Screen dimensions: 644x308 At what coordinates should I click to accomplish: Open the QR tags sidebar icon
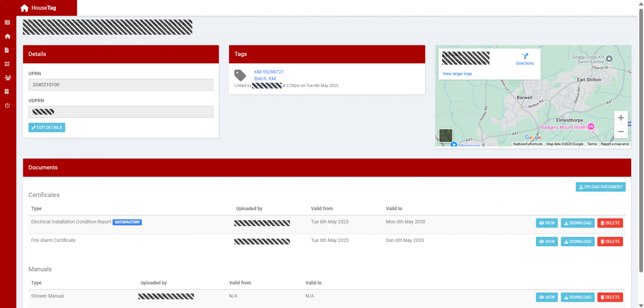pyautogui.click(x=7, y=64)
